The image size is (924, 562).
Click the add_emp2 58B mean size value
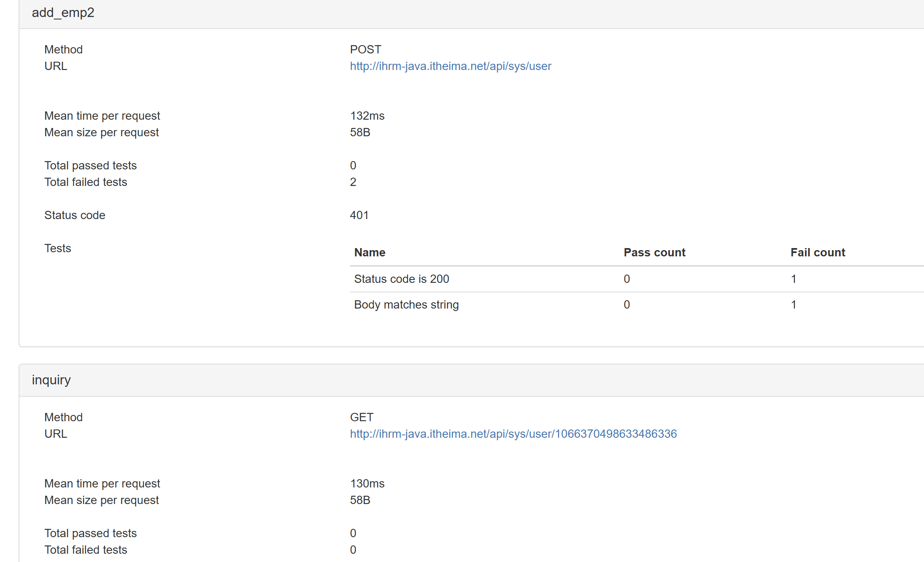click(x=360, y=132)
